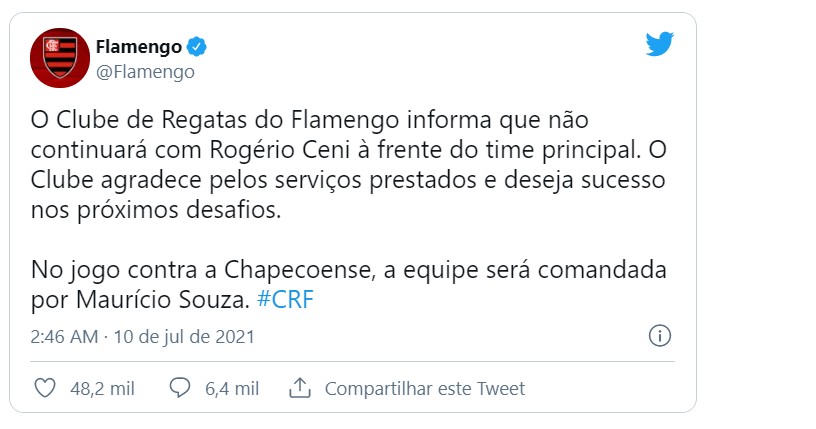
Task: Click the name Maurício Souza in the tweet
Action: tap(163, 300)
